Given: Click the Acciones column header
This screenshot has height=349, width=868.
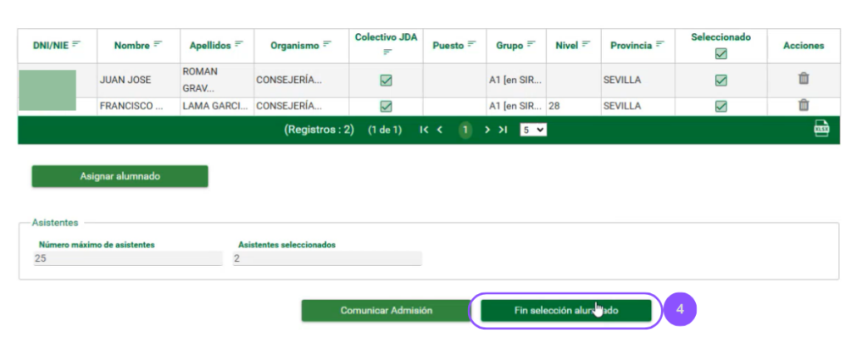Looking at the screenshot, I should point(804,46).
